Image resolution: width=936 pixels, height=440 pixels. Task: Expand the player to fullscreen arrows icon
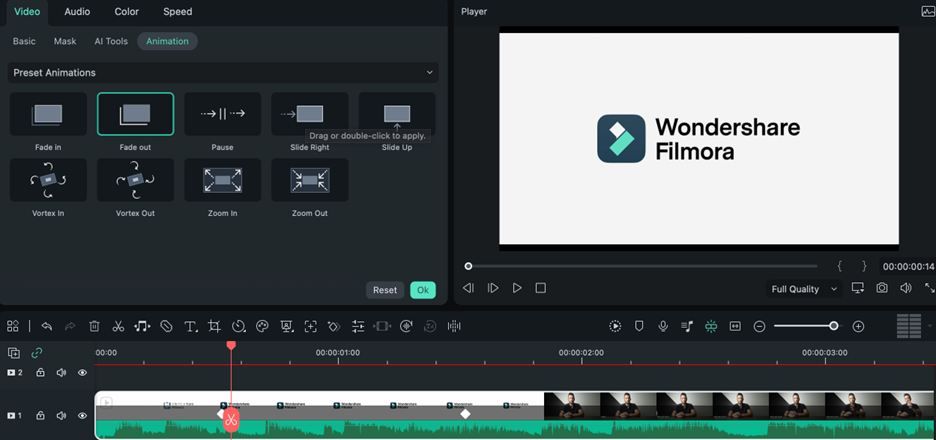pyautogui.click(x=929, y=288)
